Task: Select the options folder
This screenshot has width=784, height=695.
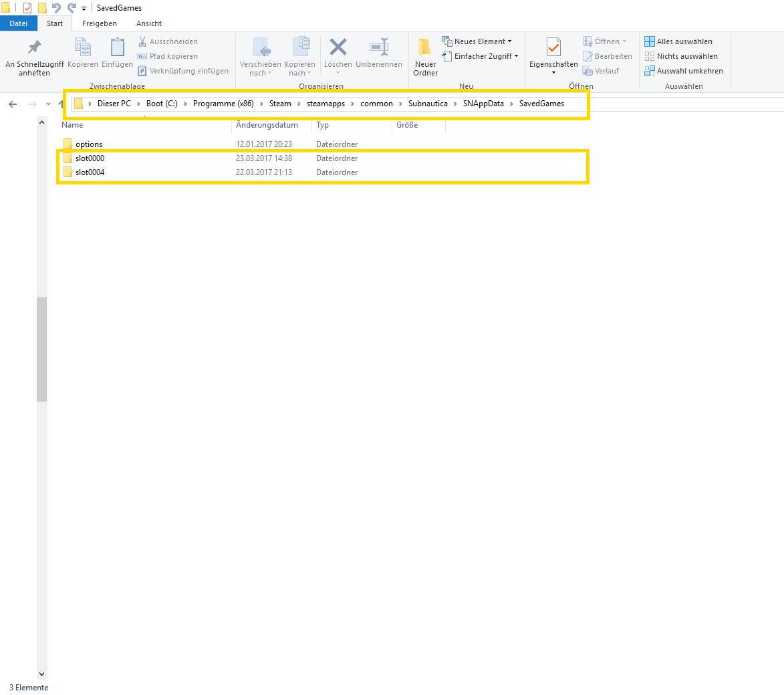Action: 89,144
